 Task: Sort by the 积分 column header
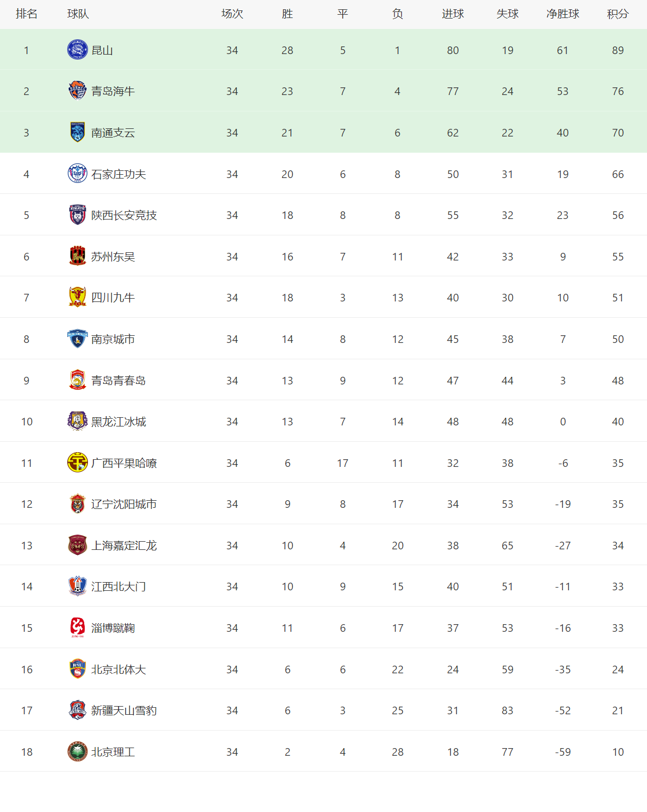pos(618,14)
